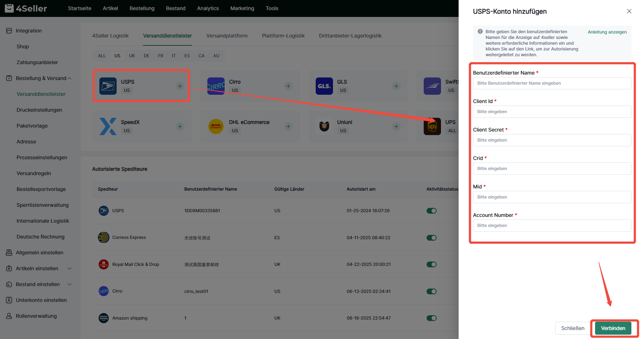The image size is (644, 339).
Task: Expand the Artikeln einstellen section
Action: [69, 268]
